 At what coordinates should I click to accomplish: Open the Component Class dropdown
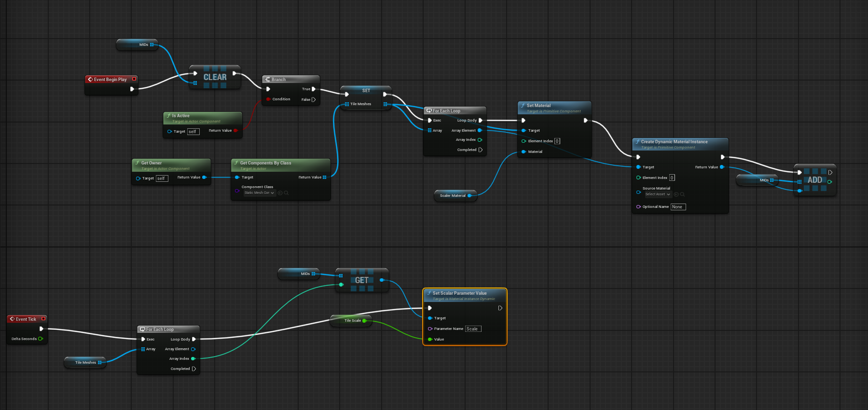pos(259,193)
